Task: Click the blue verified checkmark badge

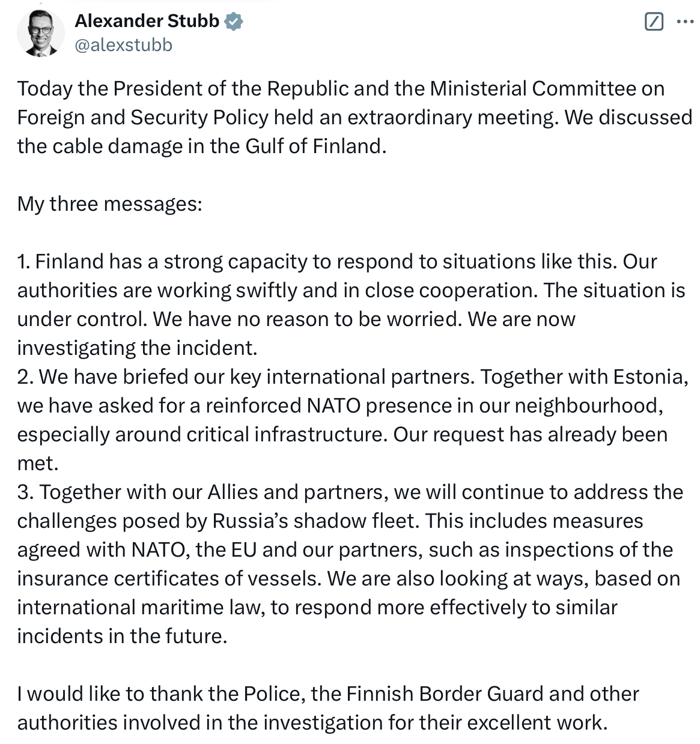Action: (x=234, y=22)
